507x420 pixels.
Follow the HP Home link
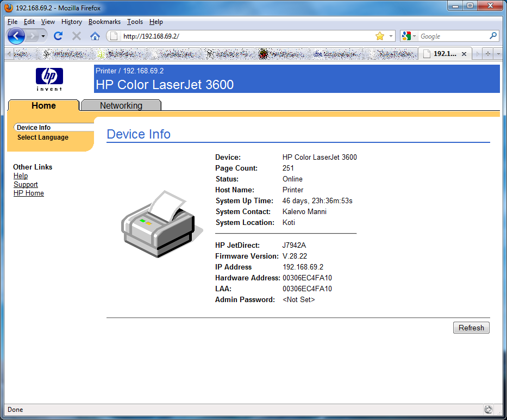coord(29,193)
